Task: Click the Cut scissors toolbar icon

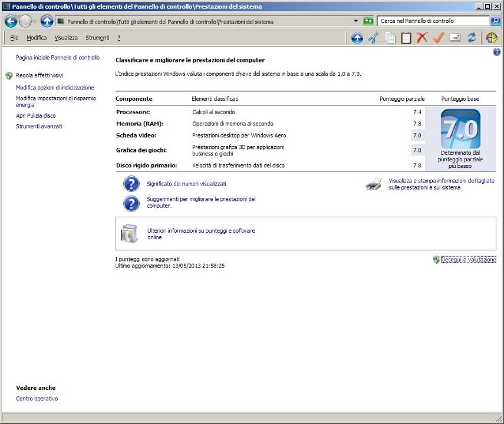Action: pyautogui.click(x=374, y=38)
